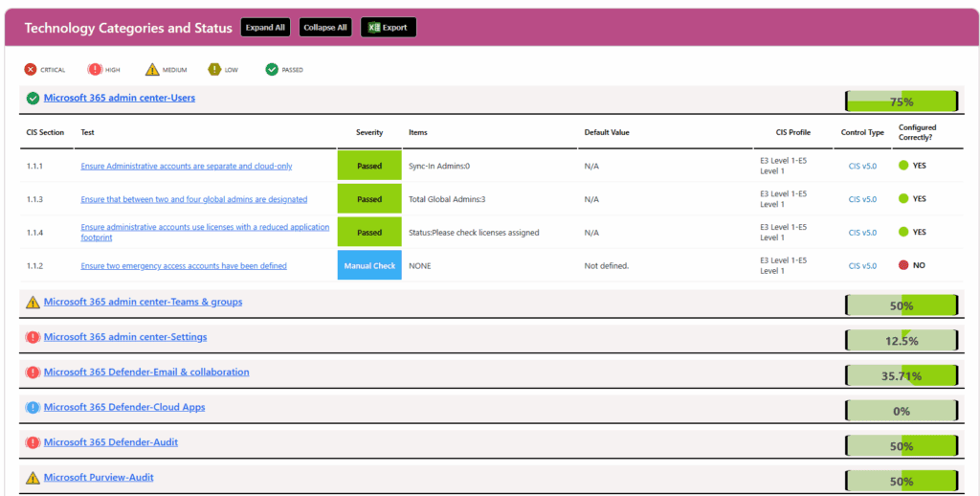Click the CIS Profile column header
This screenshot has height=496, width=980.
[x=793, y=132]
